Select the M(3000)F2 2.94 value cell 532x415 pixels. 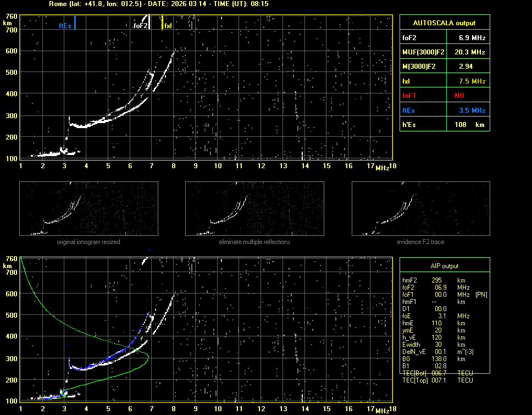[467, 67]
